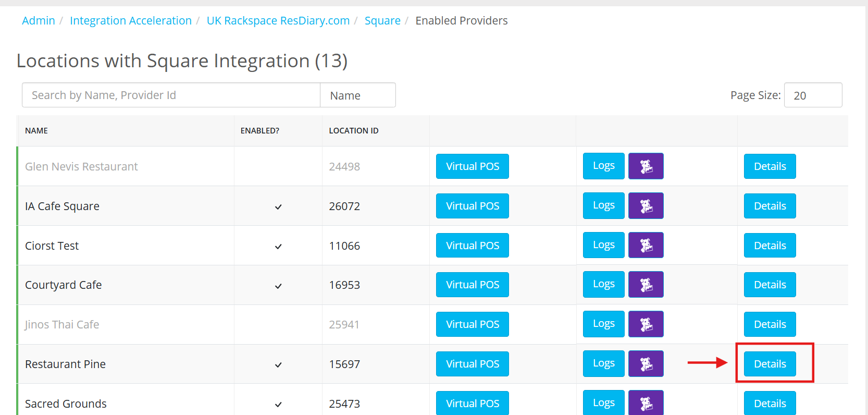
Task: Open Virtual POS for Jinos Thai Cafe
Action: coord(473,324)
